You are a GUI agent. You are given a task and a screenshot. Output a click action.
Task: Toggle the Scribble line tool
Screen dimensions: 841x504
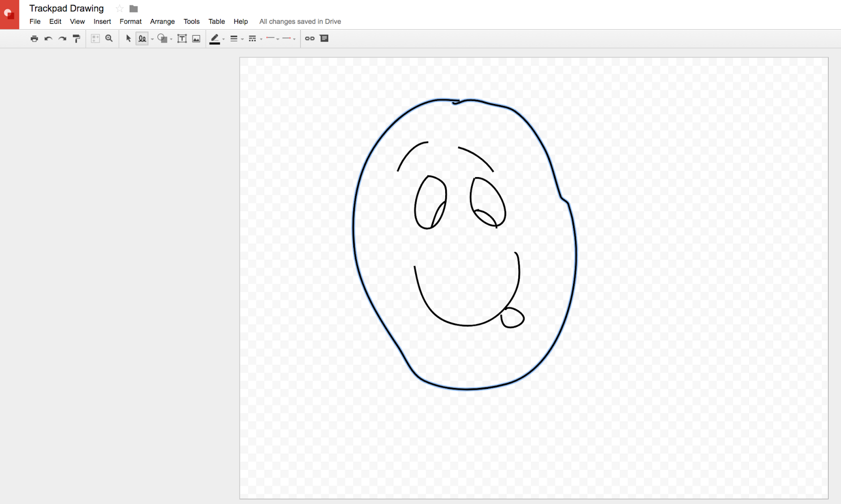tap(142, 38)
